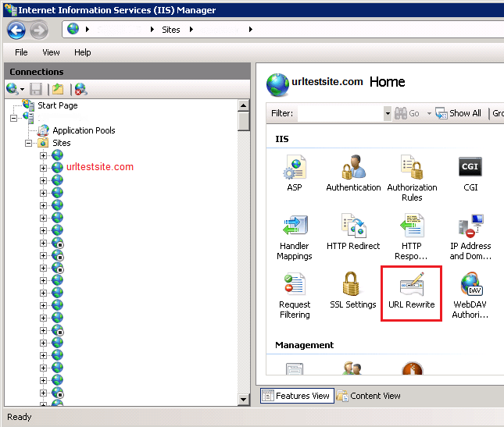Image resolution: width=504 pixels, height=427 pixels.
Task: Collapse the Sites tree node
Action: point(29,143)
